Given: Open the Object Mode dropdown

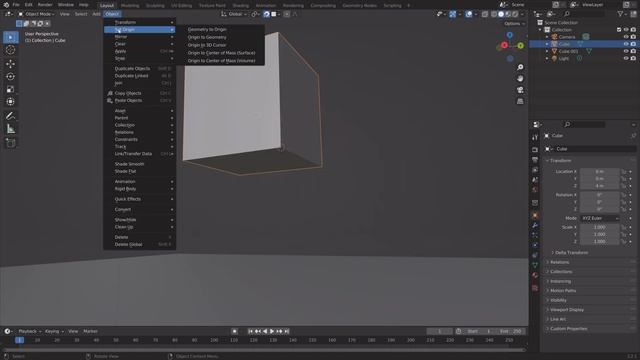Looking at the screenshot, I should [x=36, y=14].
